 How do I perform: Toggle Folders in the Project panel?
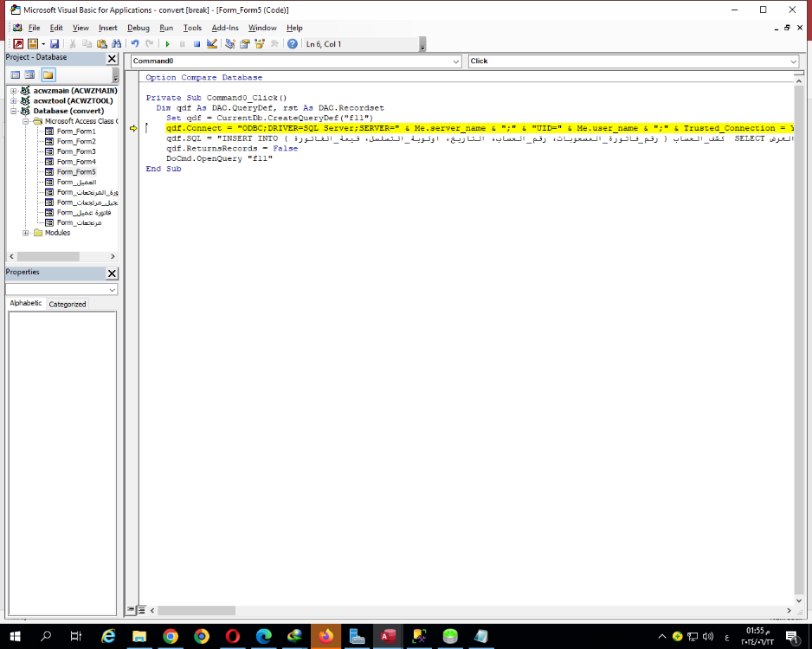point(48,75)
